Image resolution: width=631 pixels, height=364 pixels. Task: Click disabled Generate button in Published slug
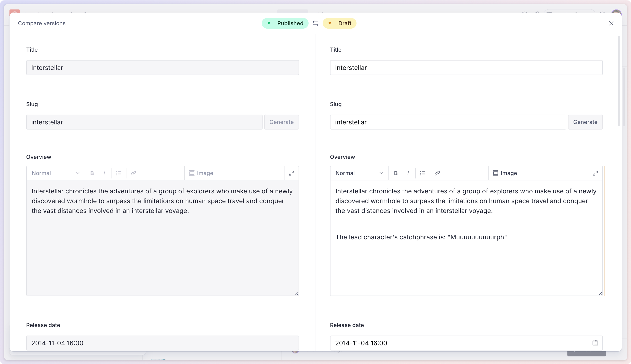(281, 122)
